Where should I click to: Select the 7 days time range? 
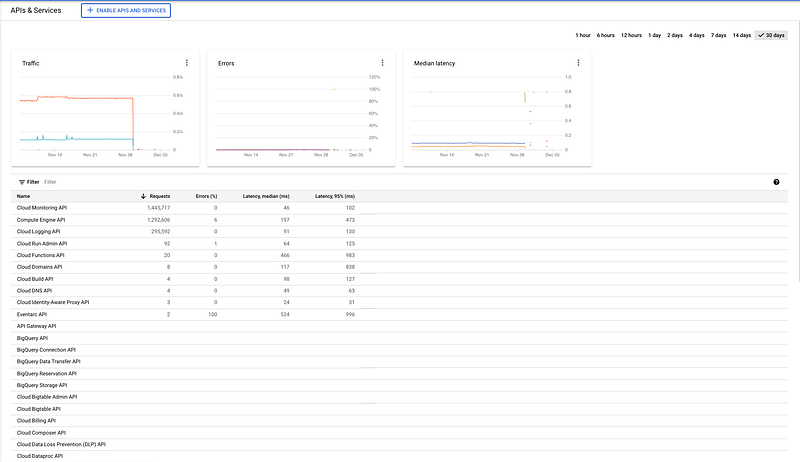click(x=718, y=35)
